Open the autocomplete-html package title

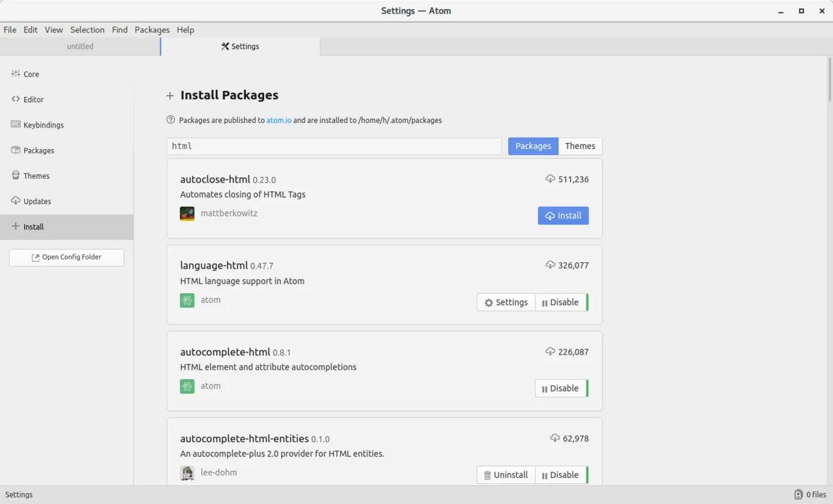tap(225, 352)
